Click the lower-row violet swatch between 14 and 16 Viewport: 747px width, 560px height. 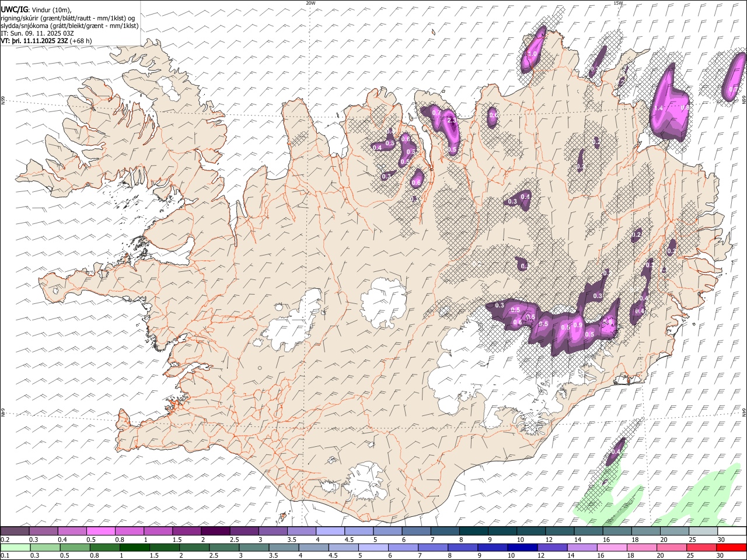click(581, 547)
